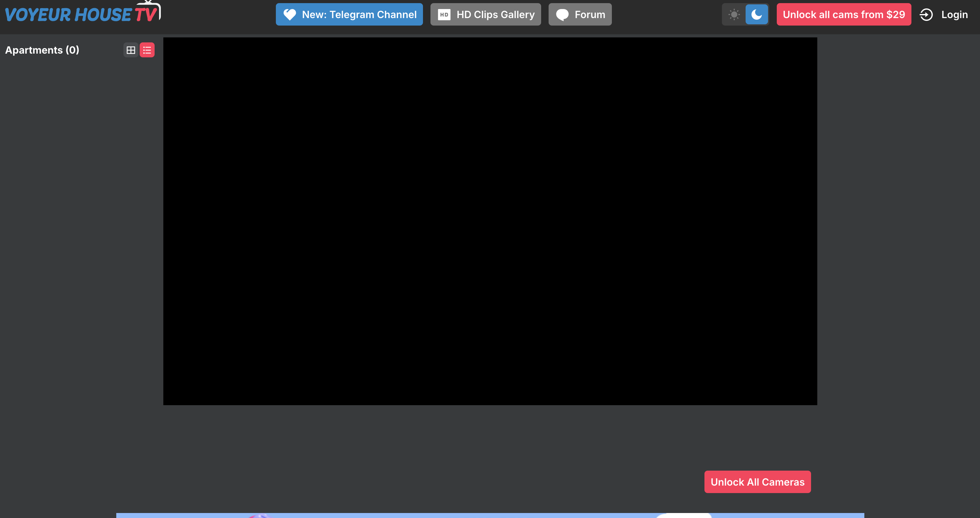
Task: Click the heart icon on the Telegram button
Action: point(290,14)
